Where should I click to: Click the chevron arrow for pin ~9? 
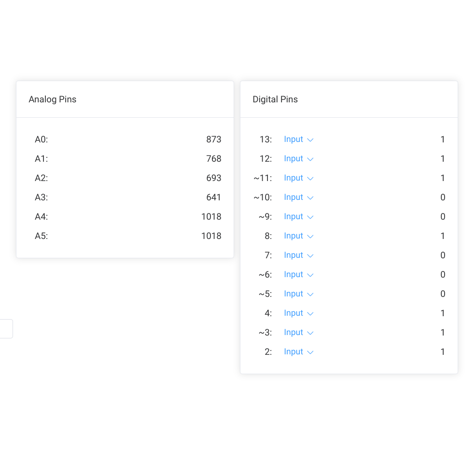pyautogui.click(x=310, y=217)
